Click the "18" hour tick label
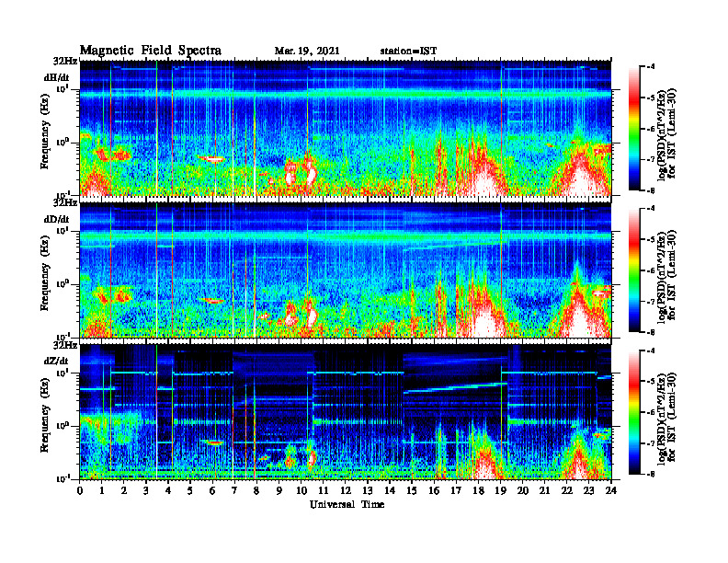The width and height of the screenshot is (728, 563). 478,490
